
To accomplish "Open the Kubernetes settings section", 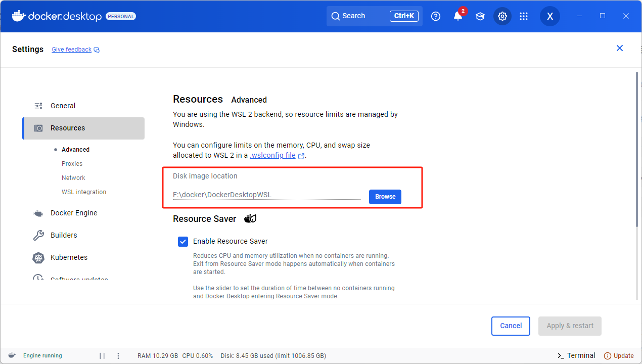I will tap(83, 257).
